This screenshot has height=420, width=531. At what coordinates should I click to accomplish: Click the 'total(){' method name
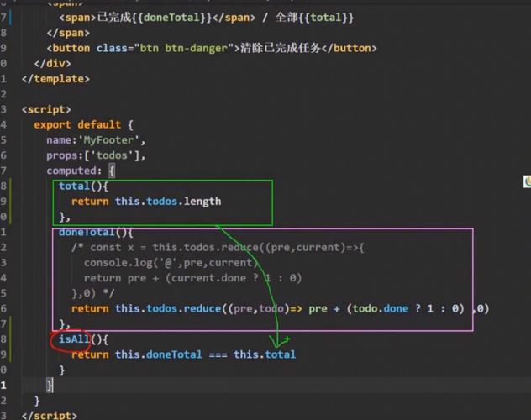(x=83, y=186)
